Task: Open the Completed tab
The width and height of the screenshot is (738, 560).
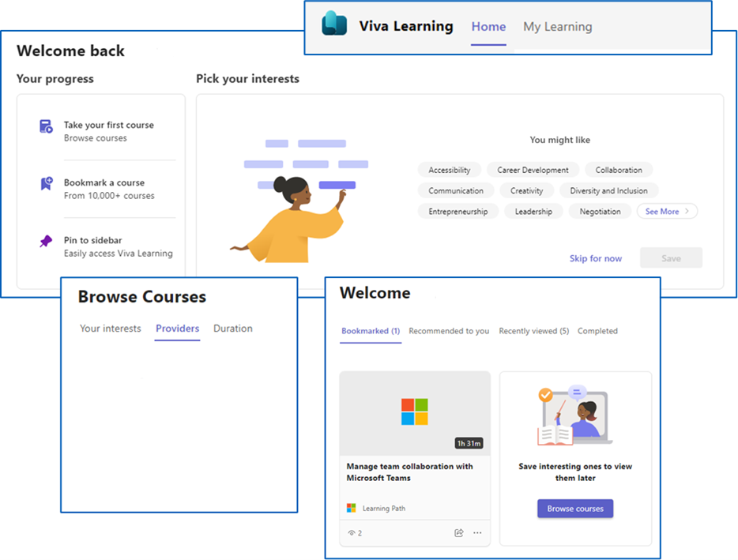Action: pyautogui.click(x=597, y=331)
